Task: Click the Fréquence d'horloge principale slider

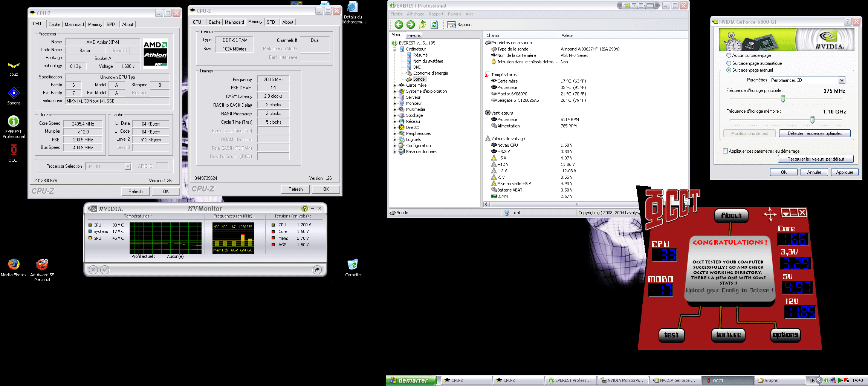Action: (x=783, y=99)
